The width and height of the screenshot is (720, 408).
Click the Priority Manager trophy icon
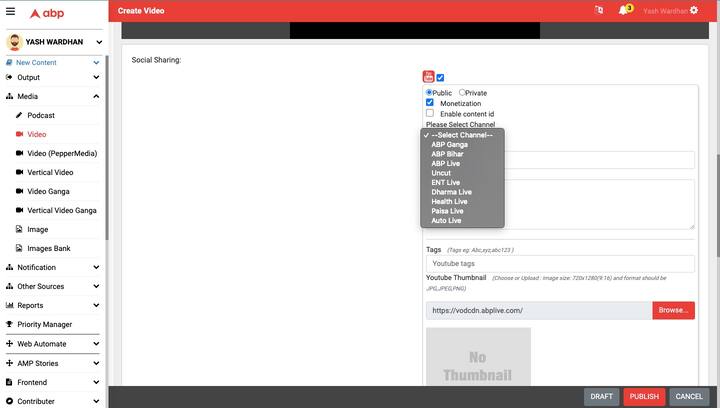(x=9, y=324)
